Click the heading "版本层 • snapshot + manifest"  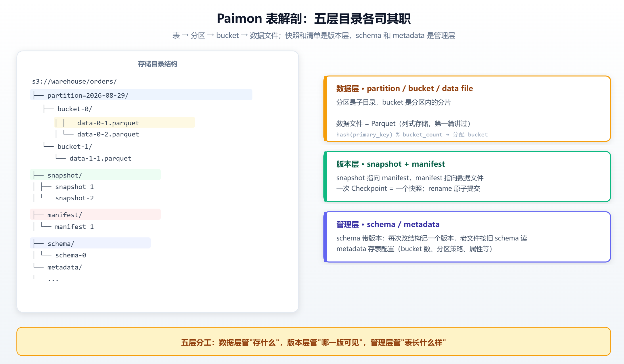click(391, 164)
